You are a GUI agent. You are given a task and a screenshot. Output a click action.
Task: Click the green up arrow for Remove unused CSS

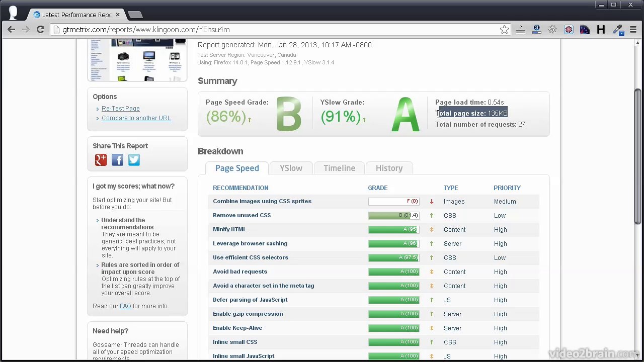click(431, 216)
